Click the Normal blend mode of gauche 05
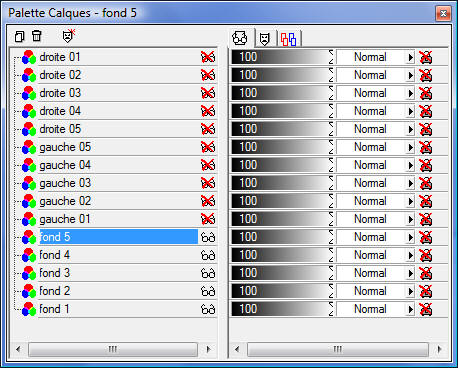 (370, 147)
